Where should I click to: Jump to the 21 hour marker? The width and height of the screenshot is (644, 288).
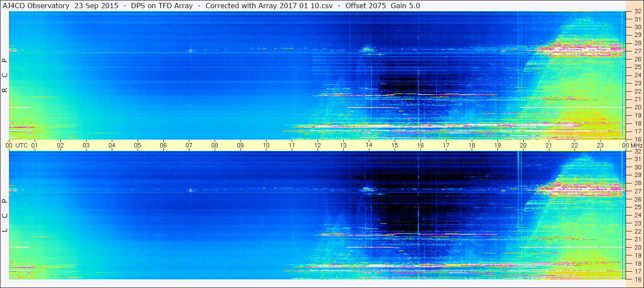pos(549,145)
